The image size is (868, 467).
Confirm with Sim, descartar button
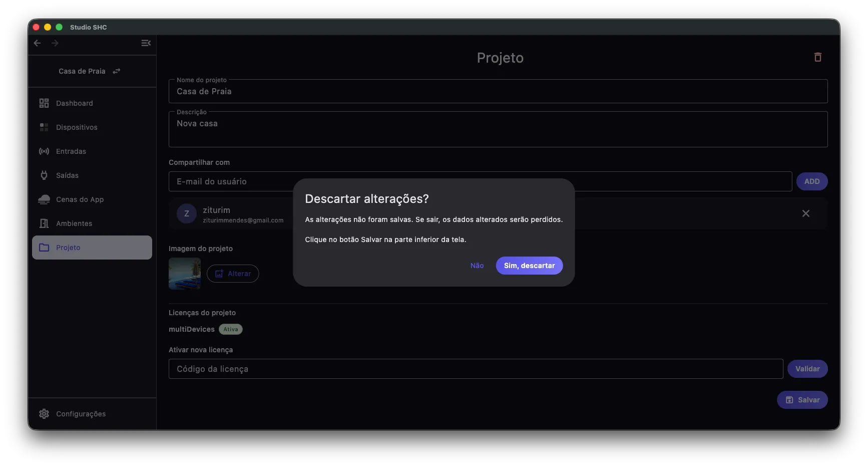point(529,266)
